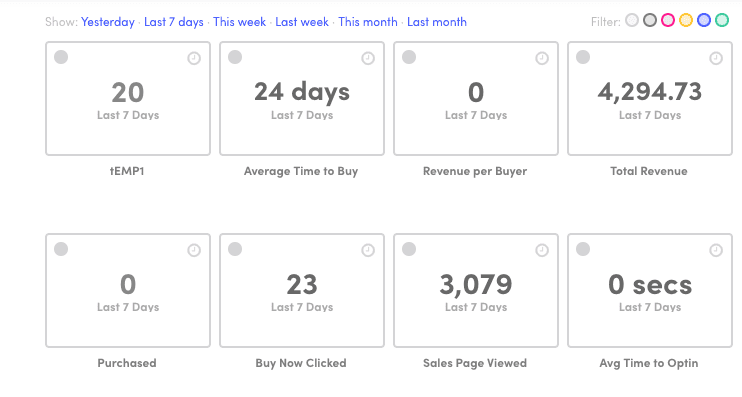Screen dimensions: 742x397
Task: Switch to Last week range
Action: [x=302, y=22]
